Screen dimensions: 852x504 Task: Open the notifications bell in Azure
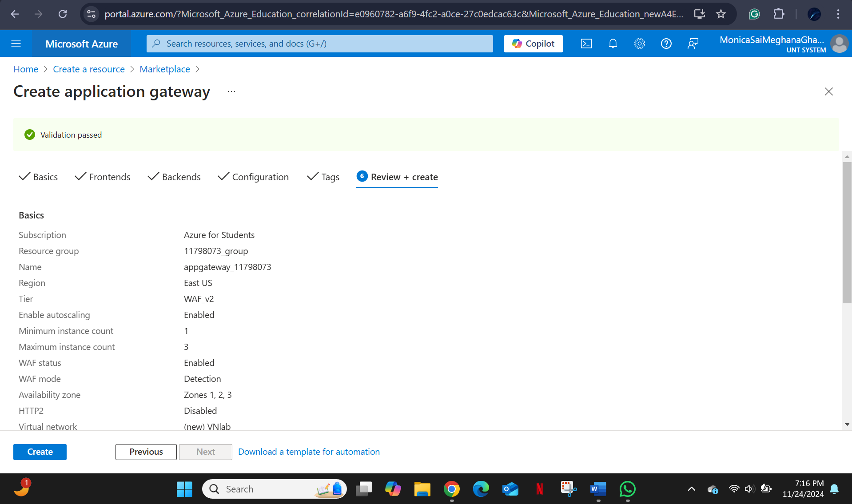tap(613, 44)
